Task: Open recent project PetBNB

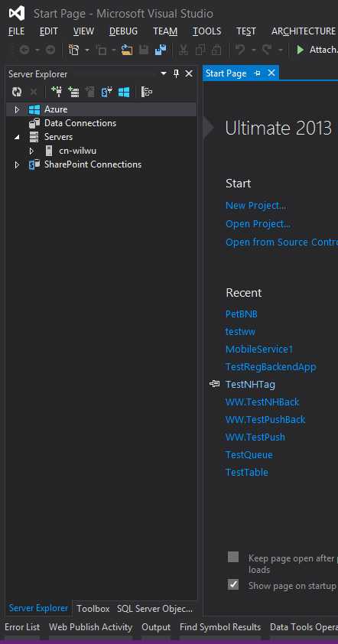Action: point(242,314)
